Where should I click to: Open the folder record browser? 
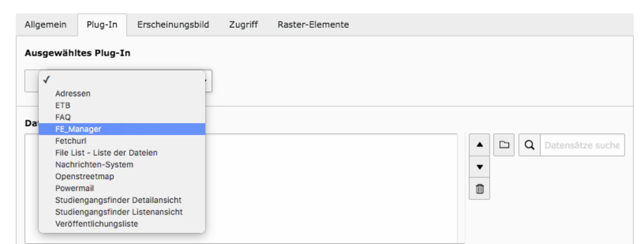pyautogui.click(x=503, y=145)
